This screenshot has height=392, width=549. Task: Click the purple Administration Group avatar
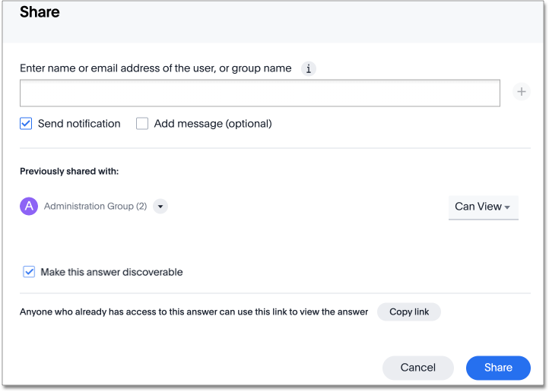[x=29, y=207]
